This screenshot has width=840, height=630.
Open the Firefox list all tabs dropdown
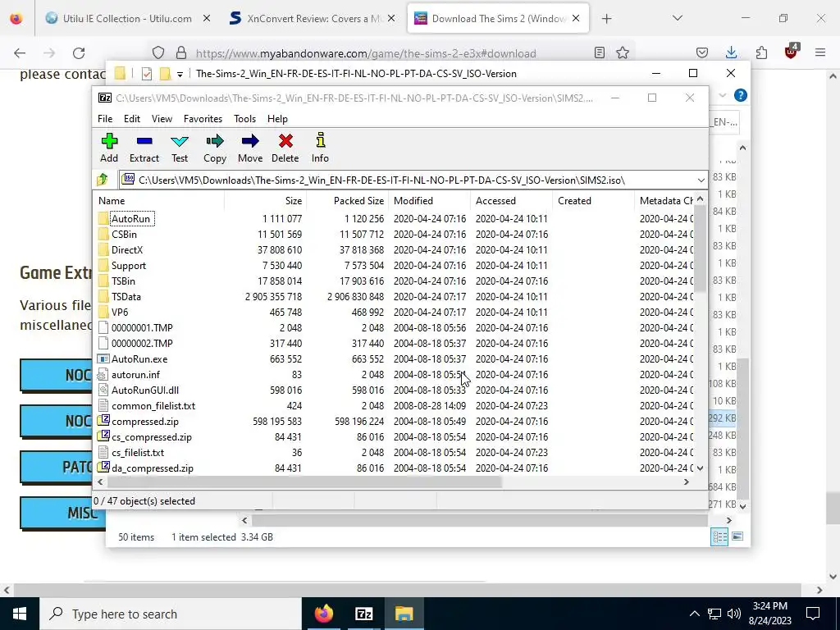677,18
